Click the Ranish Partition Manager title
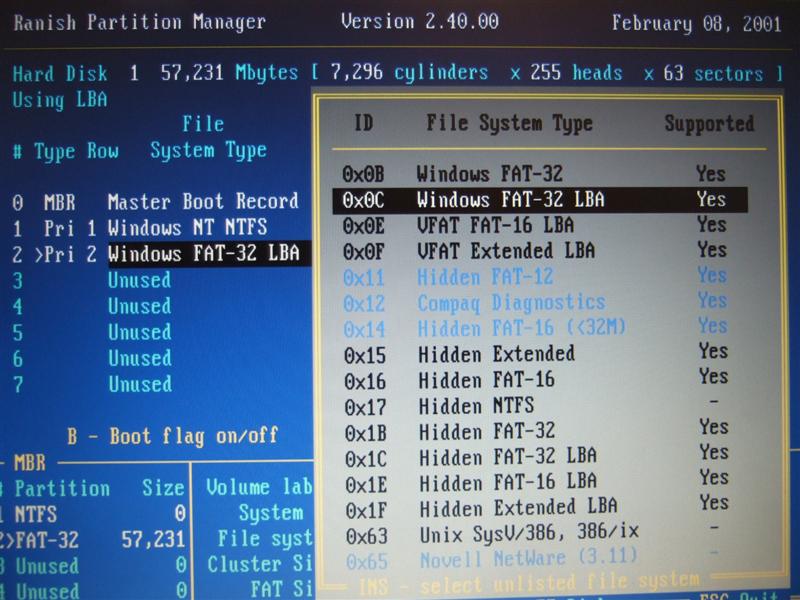This screenshot has height=600, width=800. [x=139, y=22]
